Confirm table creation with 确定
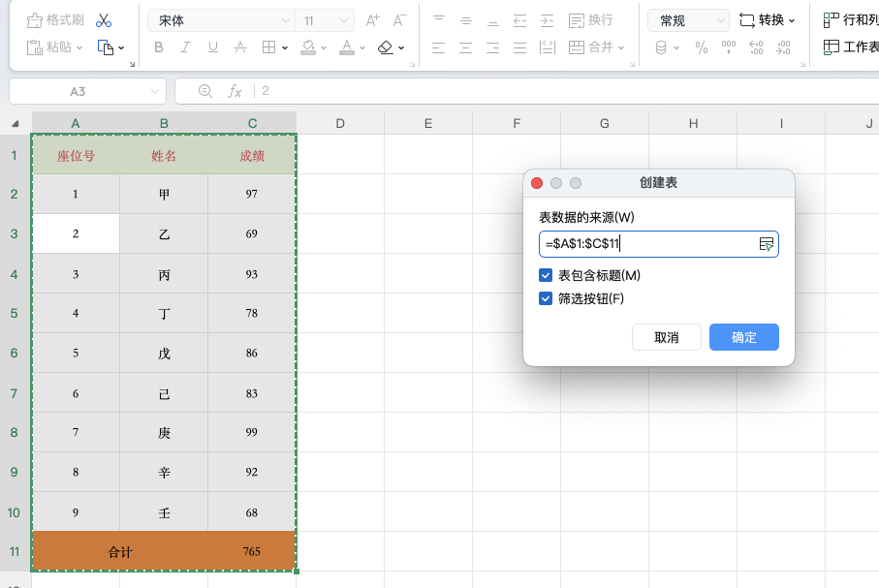This screenshot has width=879, height=588. coord(743,337)
